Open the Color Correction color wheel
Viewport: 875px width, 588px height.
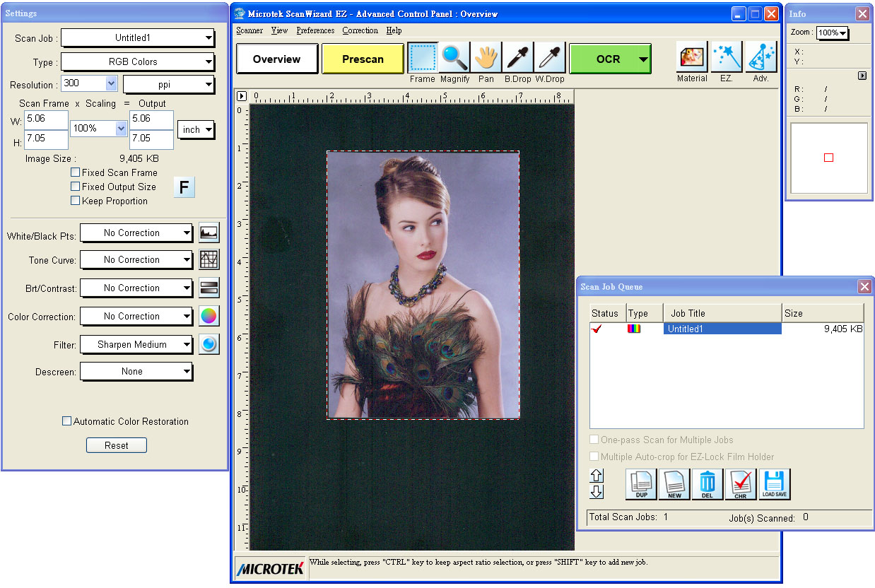coord(209,316)
